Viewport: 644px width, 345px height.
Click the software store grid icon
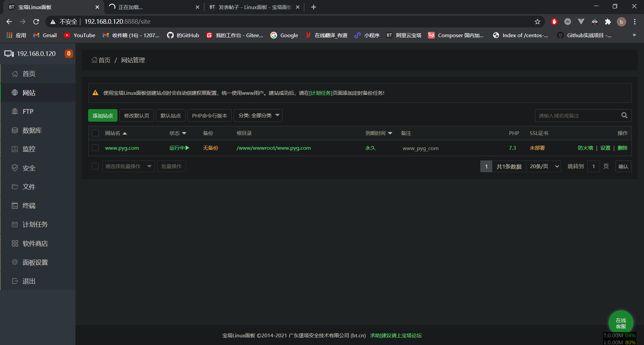pyautogui.click(x=15, y=244)
